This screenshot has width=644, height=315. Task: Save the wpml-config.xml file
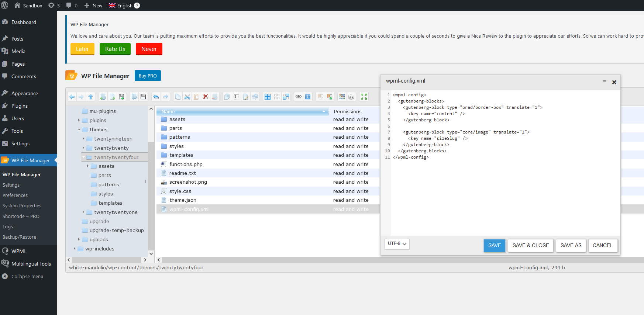click(495, 246)
